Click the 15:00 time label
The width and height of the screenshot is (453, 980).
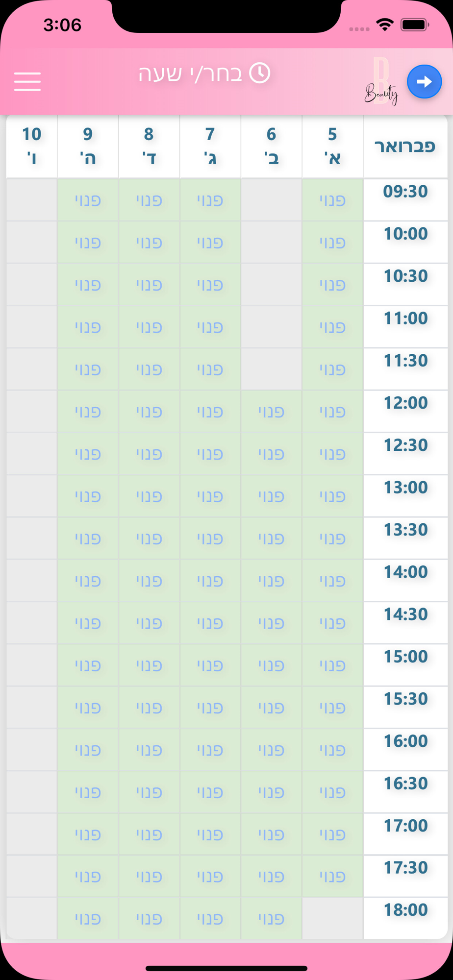[405, 657]
